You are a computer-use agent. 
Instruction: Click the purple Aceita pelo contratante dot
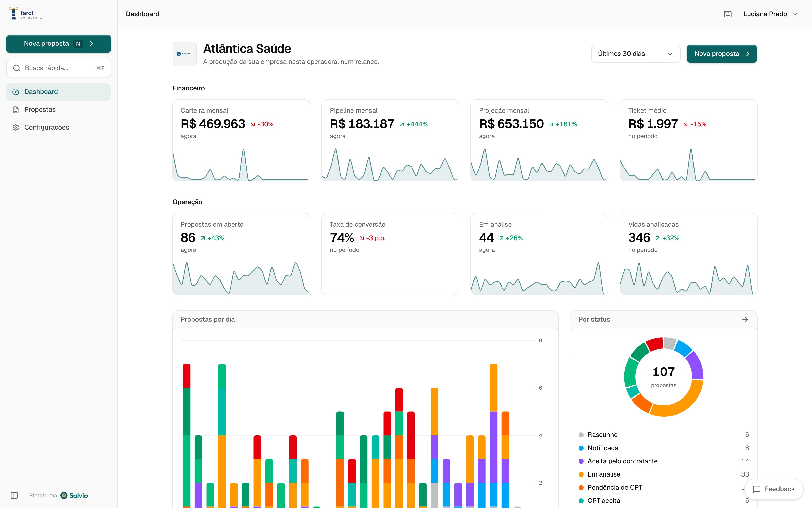[581, 461]
